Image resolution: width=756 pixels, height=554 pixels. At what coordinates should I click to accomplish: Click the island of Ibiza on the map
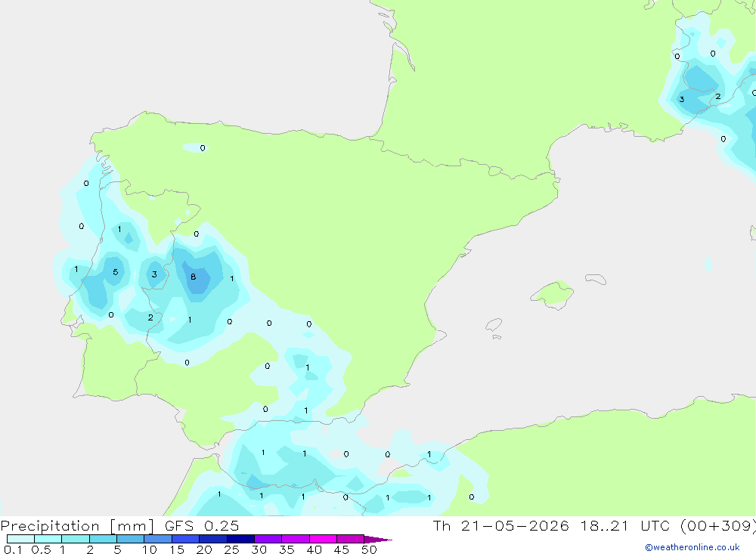[x=494, y=325]
